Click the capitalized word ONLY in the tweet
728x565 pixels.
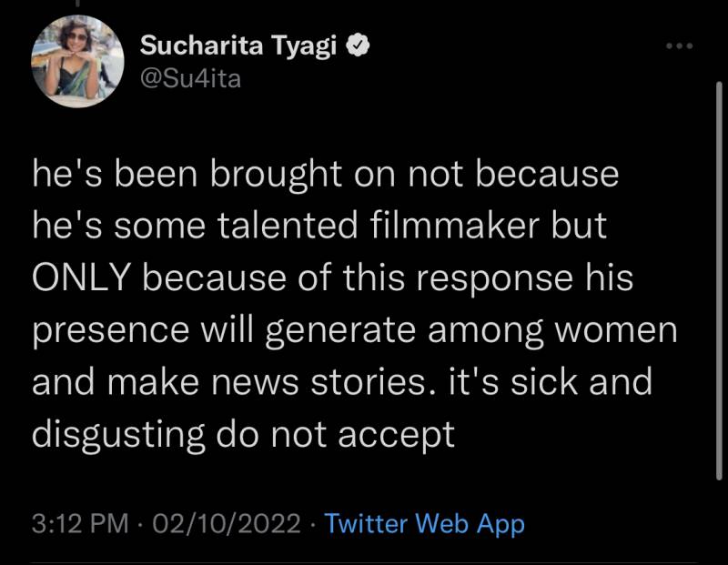(84, 278)
